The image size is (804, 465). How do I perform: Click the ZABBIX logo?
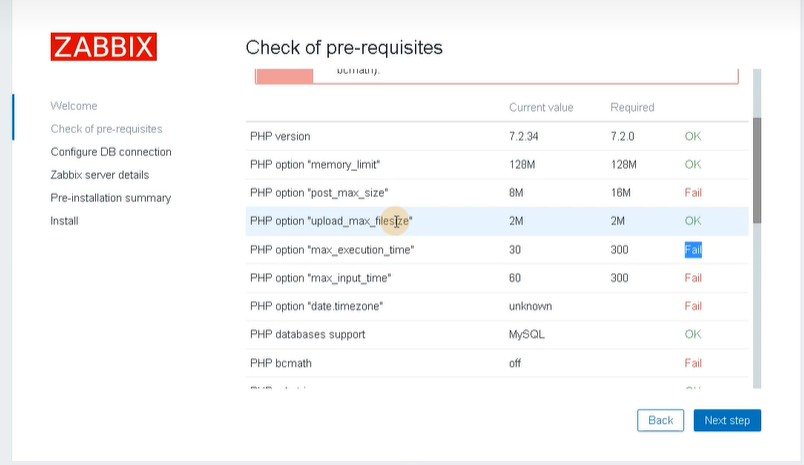pos(104,47)
